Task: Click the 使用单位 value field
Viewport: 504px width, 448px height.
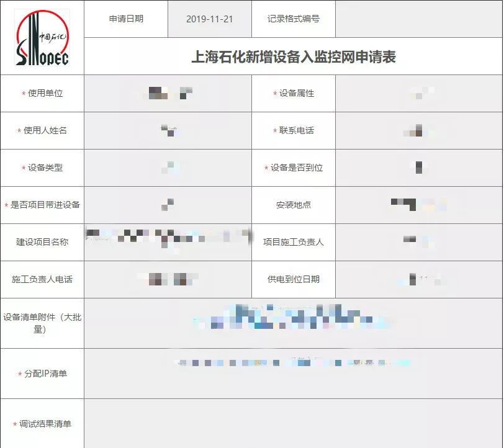Action: click(168, 94)
